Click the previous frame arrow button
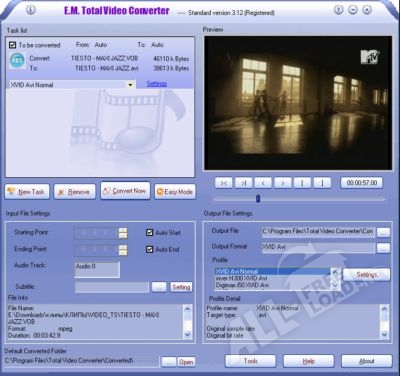 click(263, 183)
